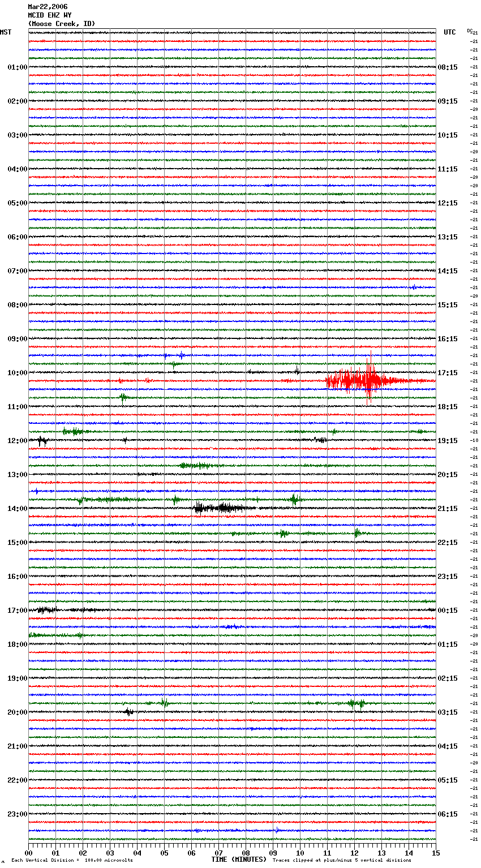Click the 17:15 UTC time label

[448, 373]
